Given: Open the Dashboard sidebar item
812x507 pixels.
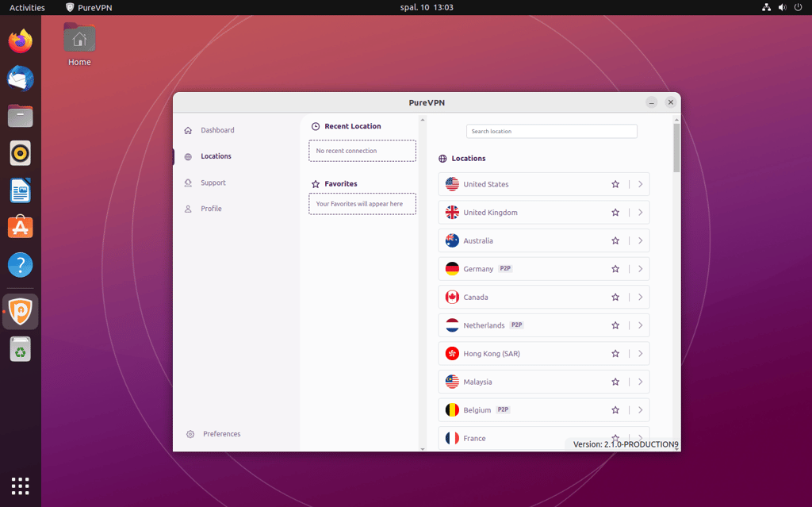Looking at the screenshot, I should [x=217, y=130].
